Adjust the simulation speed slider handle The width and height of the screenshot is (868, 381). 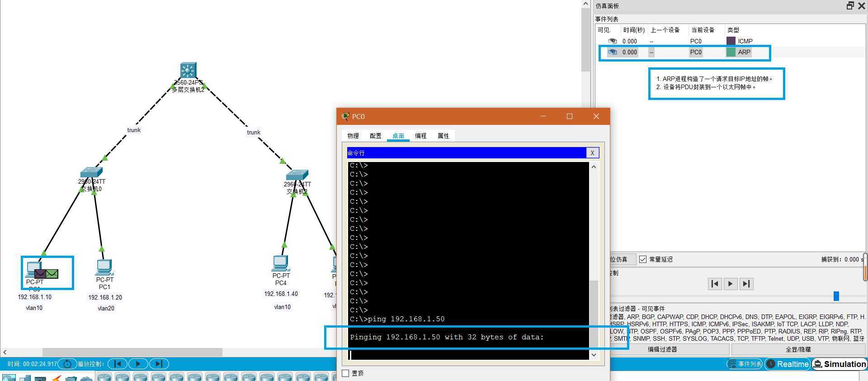point(836,296)
